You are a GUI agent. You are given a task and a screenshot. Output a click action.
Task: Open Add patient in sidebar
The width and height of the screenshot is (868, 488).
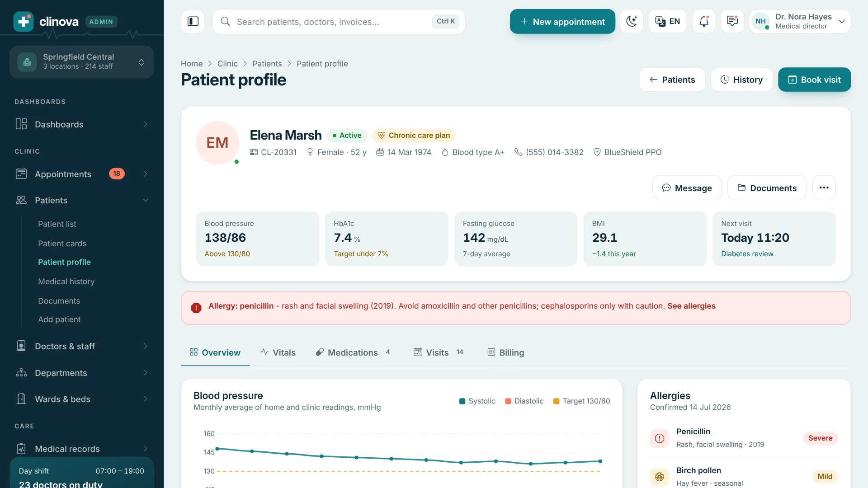[59, 319]
